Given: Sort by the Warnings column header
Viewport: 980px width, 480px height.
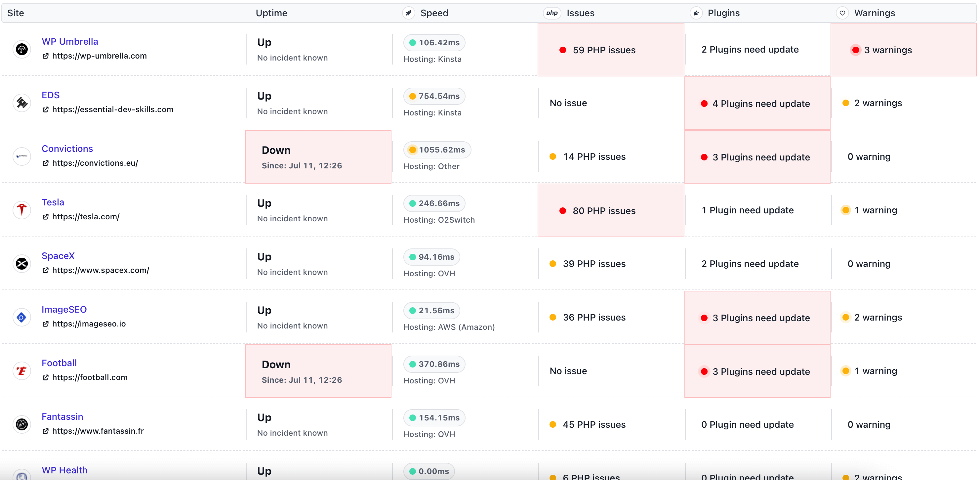Looking at the screenshot, I should pyautogui.click(x=874, y=13).
